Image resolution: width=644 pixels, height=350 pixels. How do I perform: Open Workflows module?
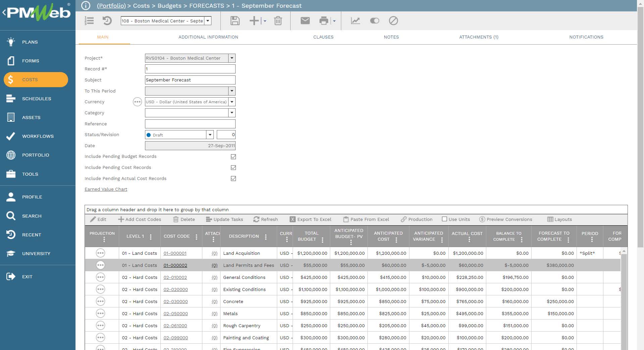[38, 136]
